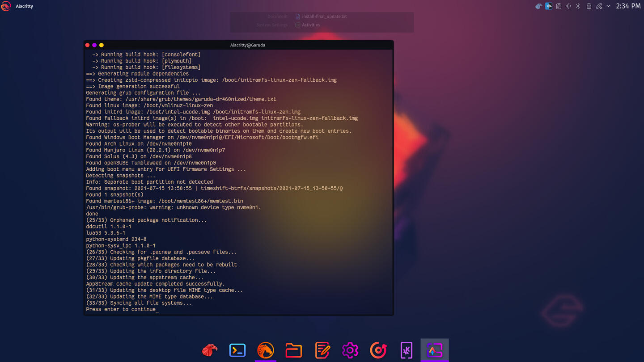Click the 'Found Windows Boot Manager' line
The width and height of the screenshot is (644, 362).
pos(202,137)
